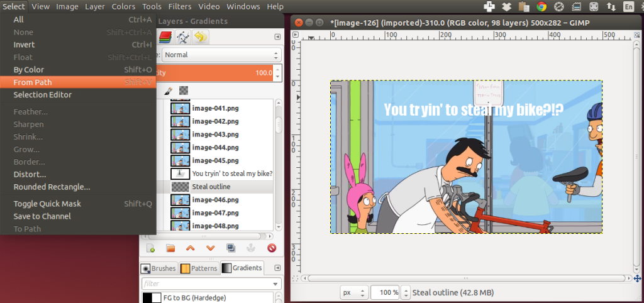Screen dimensions: 644x303
Task: Click the Chrome icon in the top panel
Action: (x=541, y=6)
